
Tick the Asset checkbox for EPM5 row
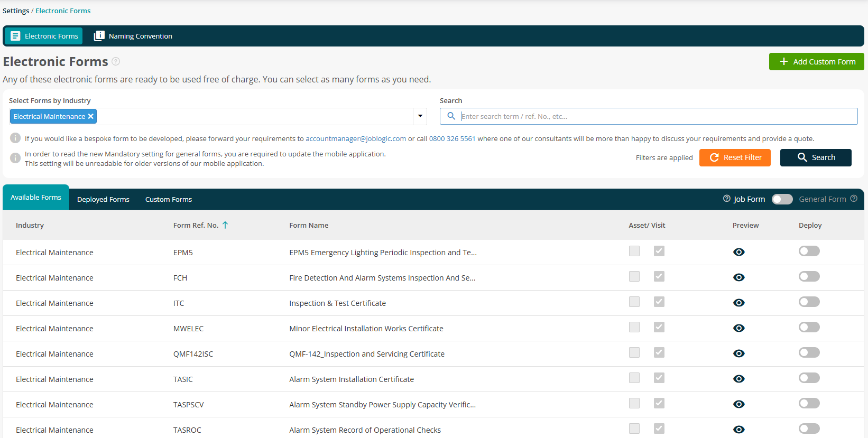(634, 251)
